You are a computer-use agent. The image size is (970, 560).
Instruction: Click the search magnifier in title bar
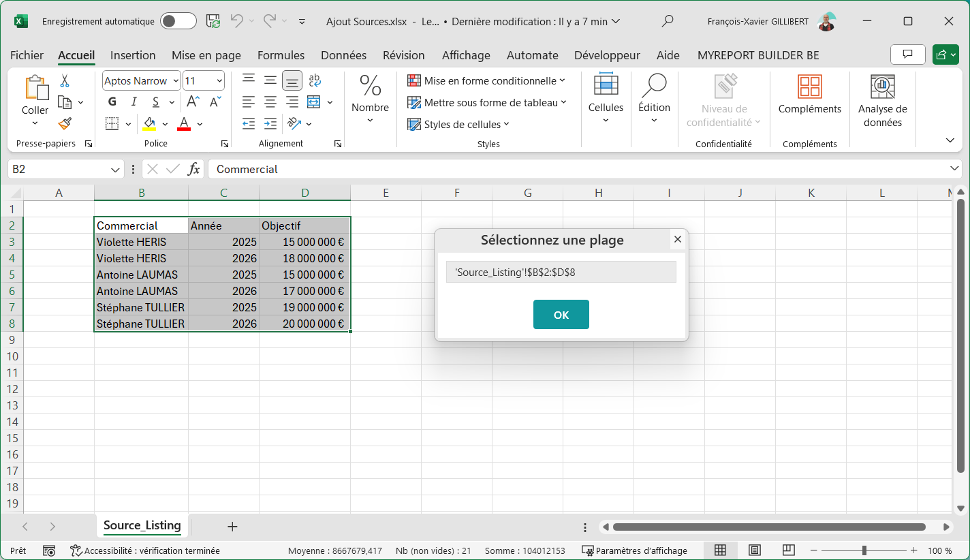[668, 21]
